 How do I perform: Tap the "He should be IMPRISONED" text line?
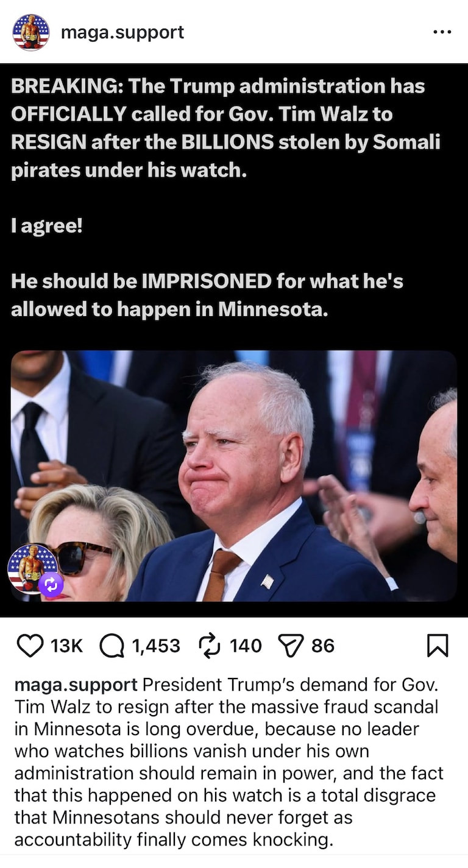(207, 295)
